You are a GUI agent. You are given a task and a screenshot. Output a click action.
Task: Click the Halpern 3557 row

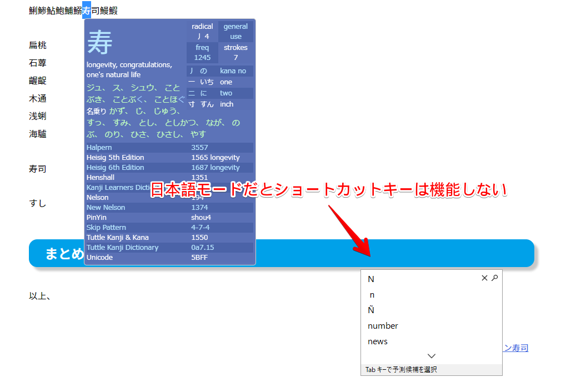click(170, 147)
